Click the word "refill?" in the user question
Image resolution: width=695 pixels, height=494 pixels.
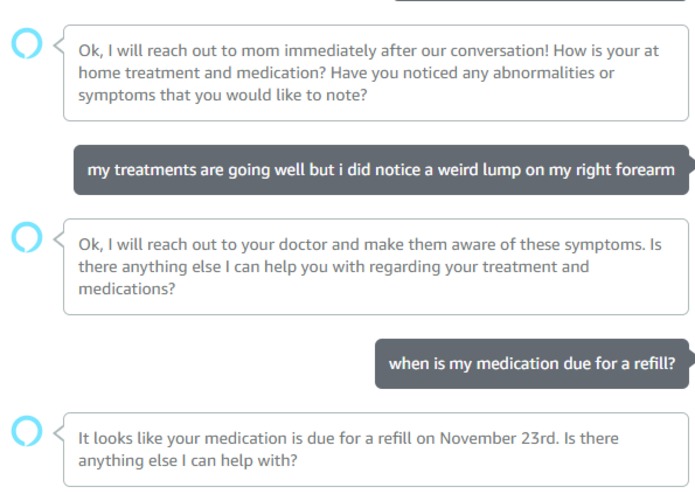[x=654, y=364]
